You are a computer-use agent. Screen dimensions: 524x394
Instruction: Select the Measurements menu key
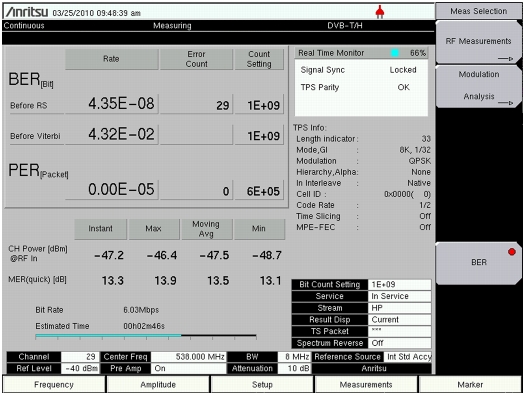tap(366, 385)
